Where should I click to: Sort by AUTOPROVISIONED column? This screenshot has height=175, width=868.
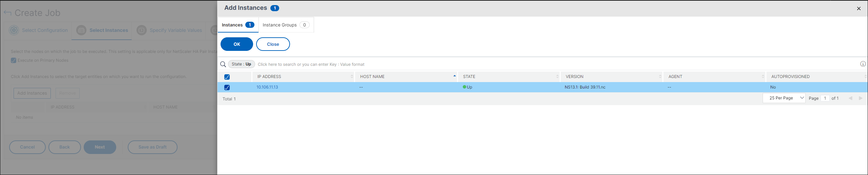(x=817, y=77)
